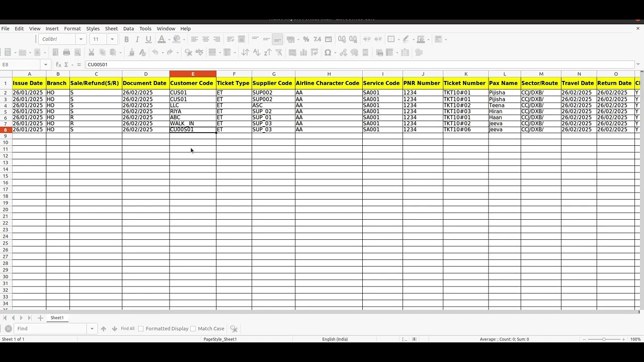
Task: Open the Insert menu
Action: coord(52,29)
